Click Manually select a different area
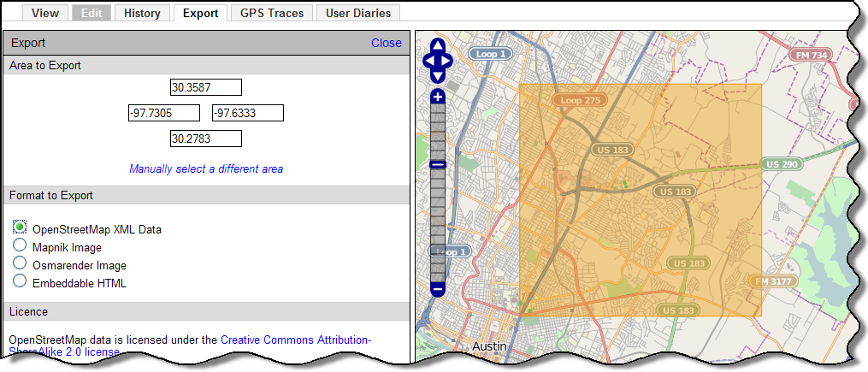 click(206, 168)
